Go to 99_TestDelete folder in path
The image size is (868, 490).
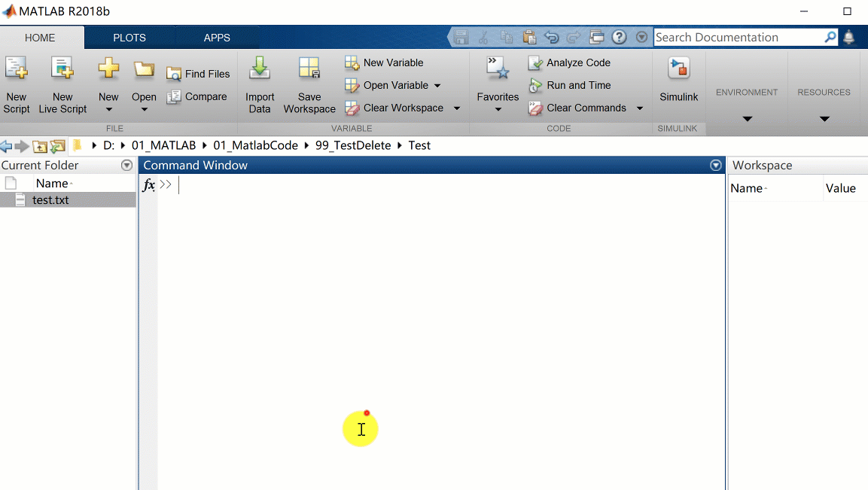pyautogui.click(x=353, y=145)
